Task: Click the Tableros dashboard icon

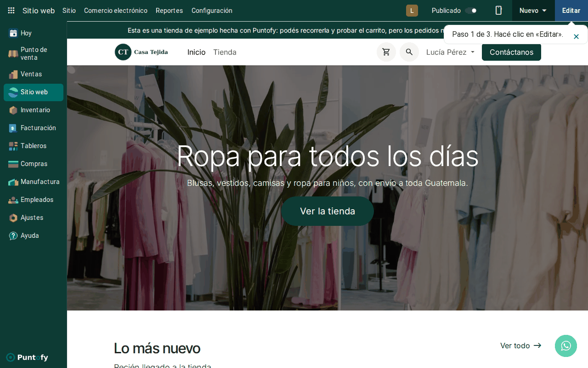Action: tap(13, 146)
